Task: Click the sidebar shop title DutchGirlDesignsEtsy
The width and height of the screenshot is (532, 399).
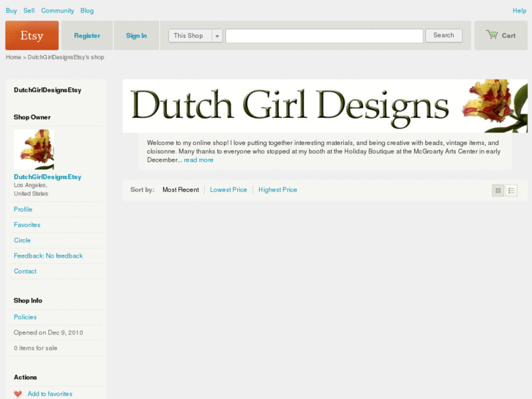Action: pyautogui.click(x=48, y=90)
